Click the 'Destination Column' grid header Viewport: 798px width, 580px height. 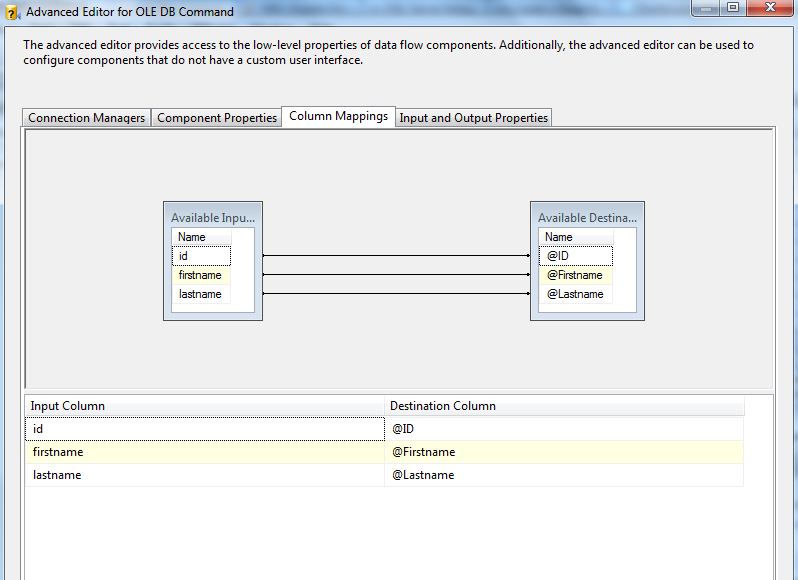[564, 406]
